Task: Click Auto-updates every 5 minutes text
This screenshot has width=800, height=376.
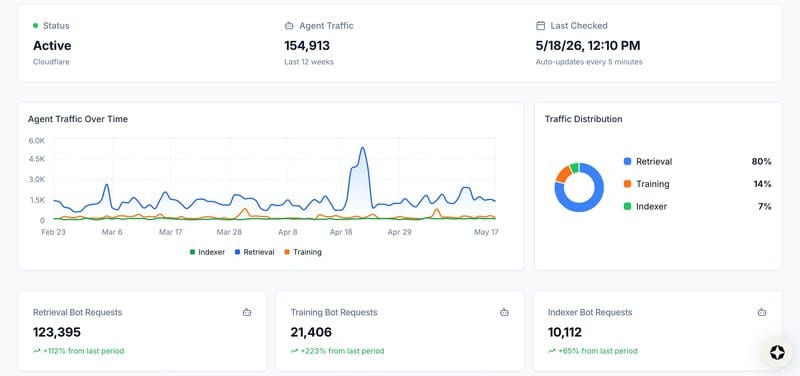Action: [x=589, y=62]
